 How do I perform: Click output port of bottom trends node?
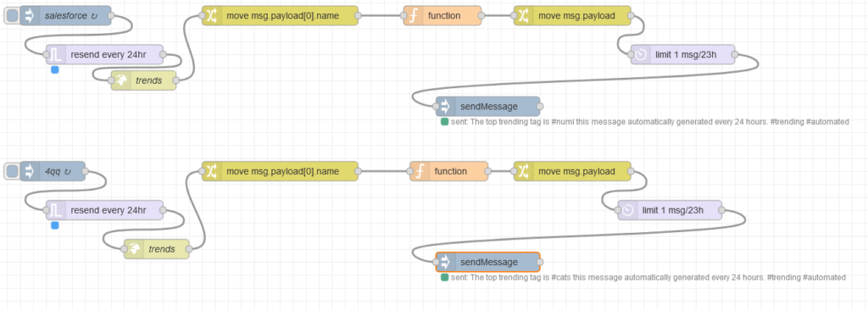[189, 249]
